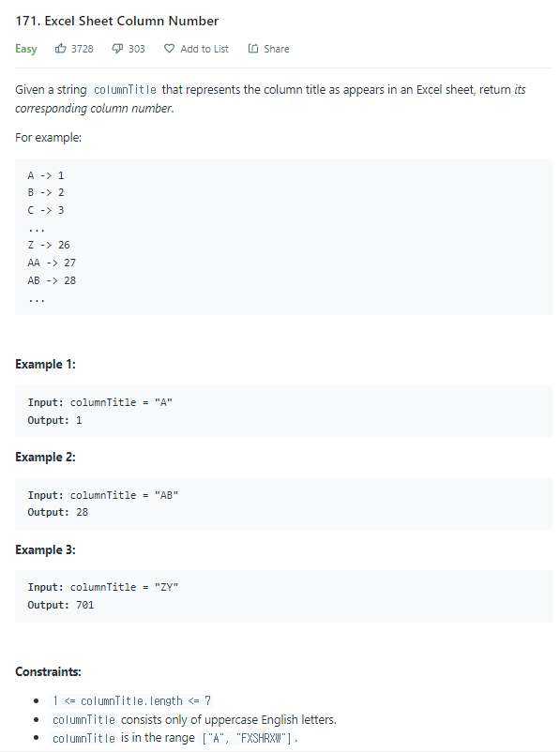Click the 'Add to List' text link

(x=203, y=48)
